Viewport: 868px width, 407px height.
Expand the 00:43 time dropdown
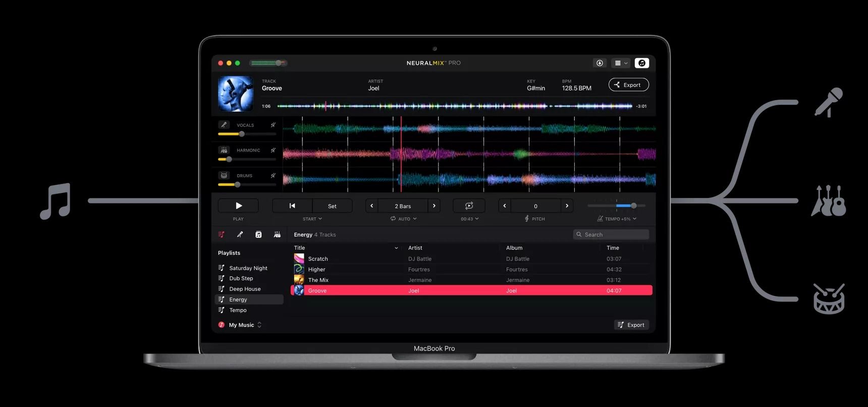[x=470, y=219]
